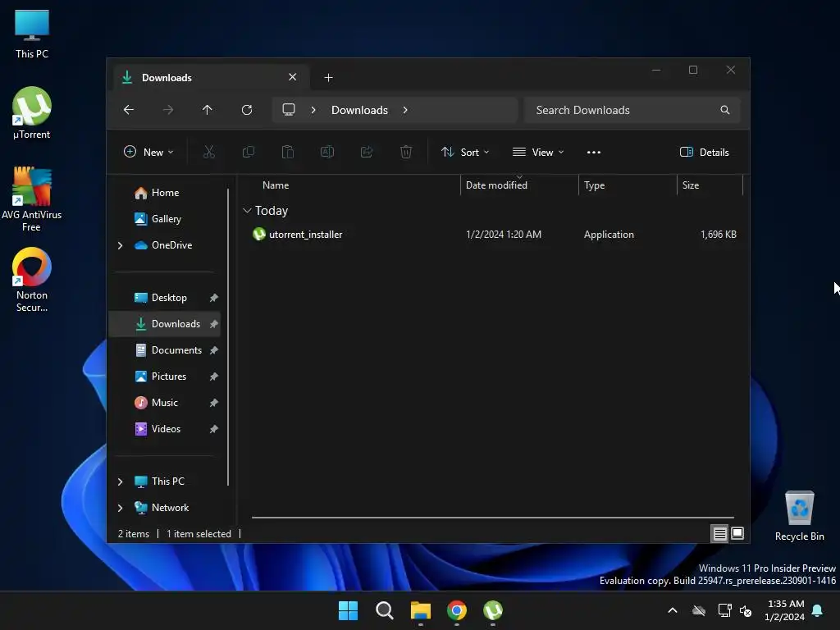Expand Network tree node

pos(120,508)
